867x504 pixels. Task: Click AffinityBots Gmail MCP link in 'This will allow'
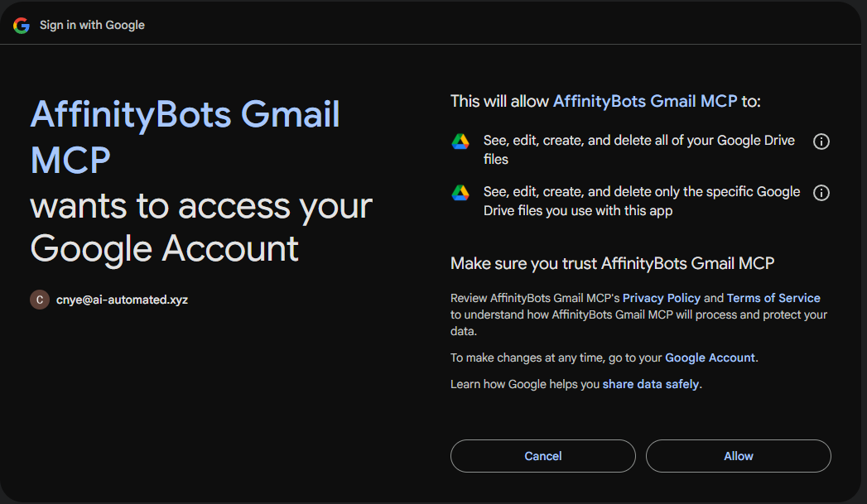point(644,101)
